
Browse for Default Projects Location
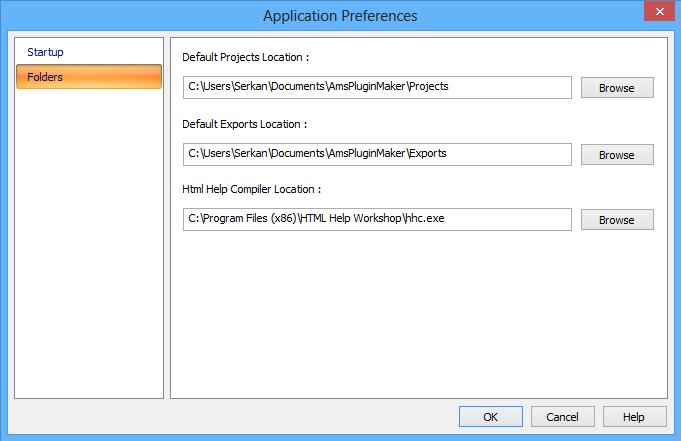(x=617, y=88)
